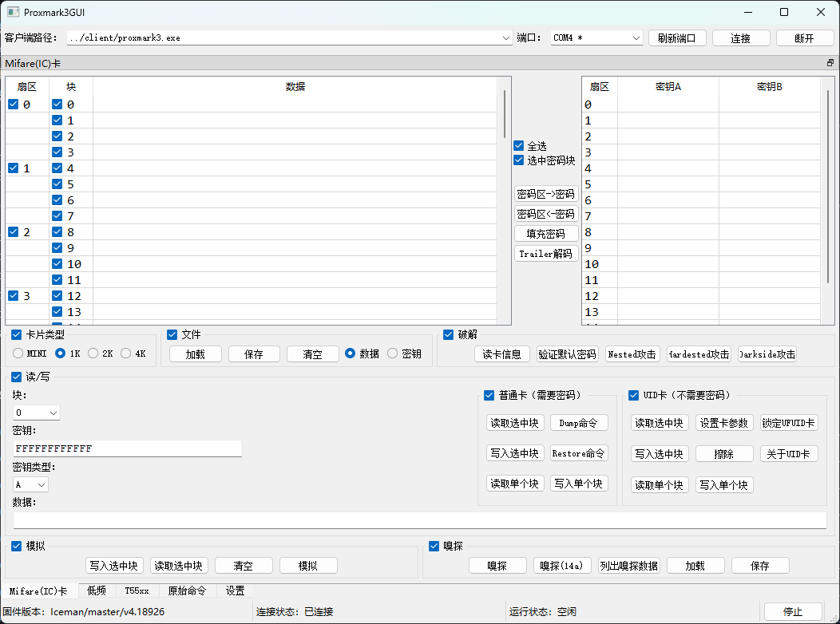Click the 擦除 button
Screen dimensions: 840x624
click(723, 454)
